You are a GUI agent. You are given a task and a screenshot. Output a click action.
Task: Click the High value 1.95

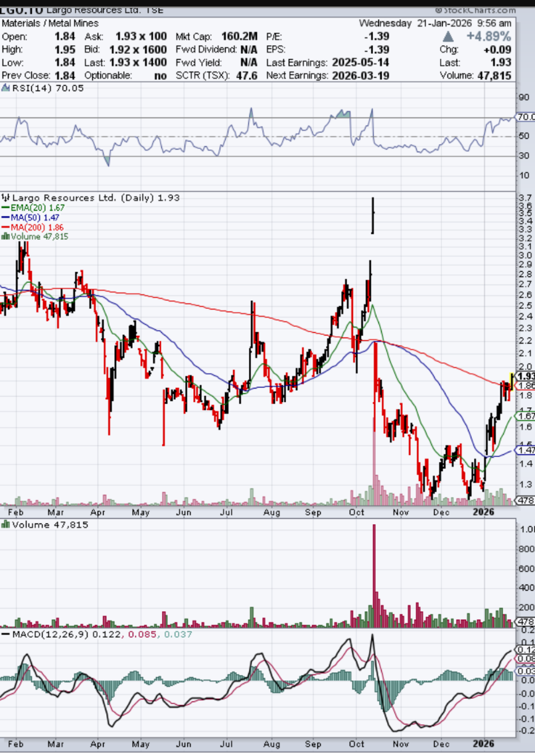point(64,50)
